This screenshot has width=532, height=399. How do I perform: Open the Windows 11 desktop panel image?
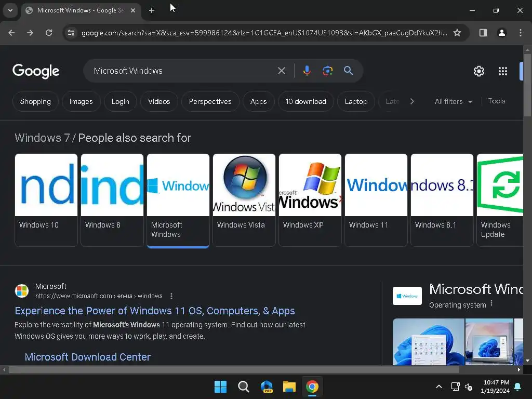pyautogui.click(x=429, y=342)
